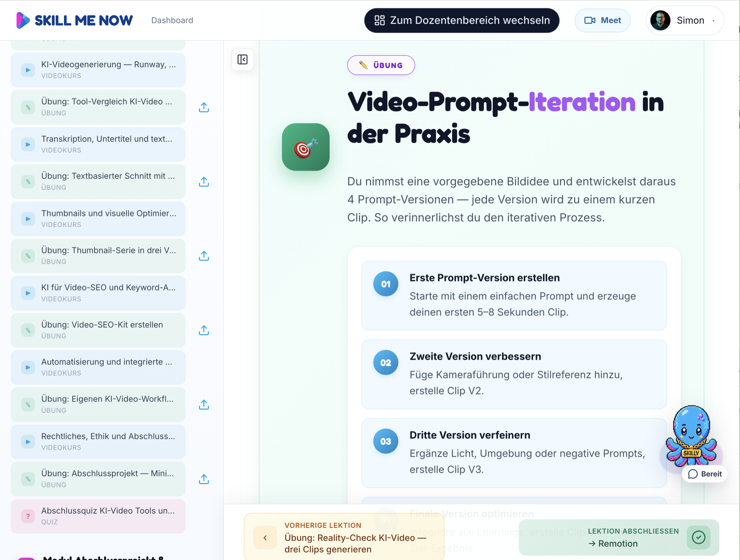The height and width of the screenshot is (560, 740).
Task: Click the left chevron of Vorherige Lektion
Action: click(x=265, y=537)
